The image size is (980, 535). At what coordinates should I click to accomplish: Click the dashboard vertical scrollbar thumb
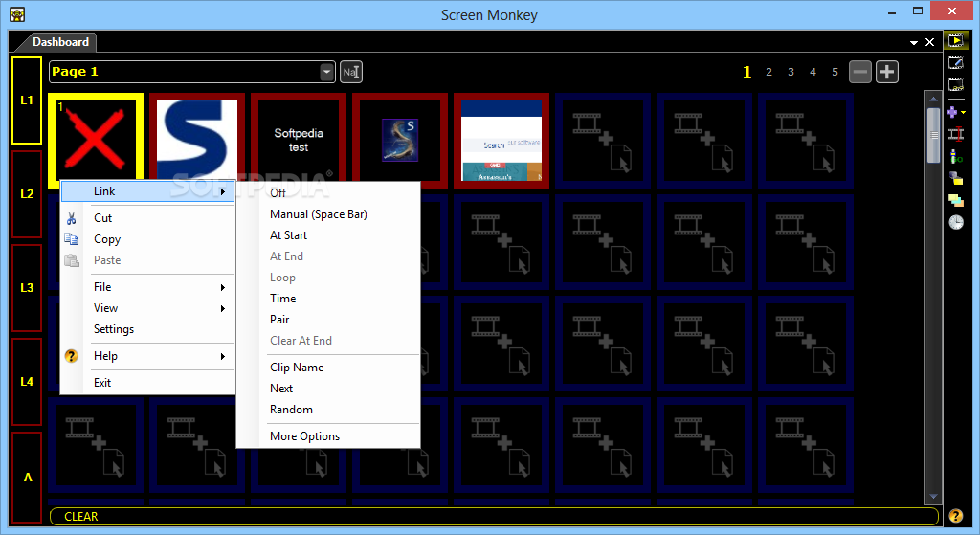point(933,135)
